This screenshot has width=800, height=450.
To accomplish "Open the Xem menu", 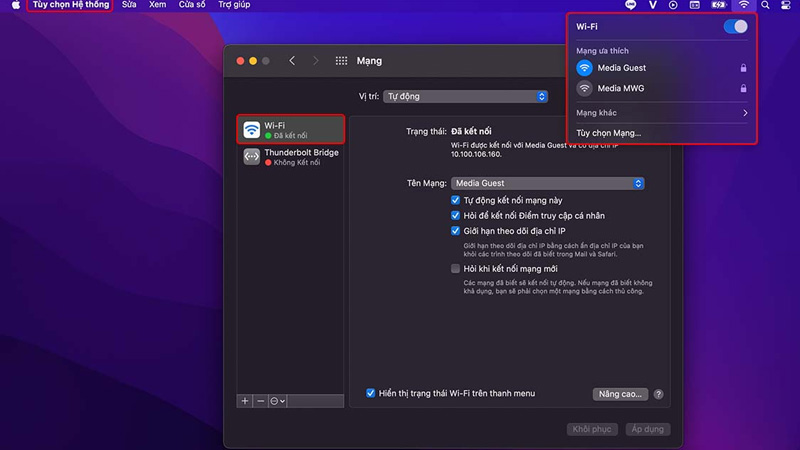I will pos(158,5).
